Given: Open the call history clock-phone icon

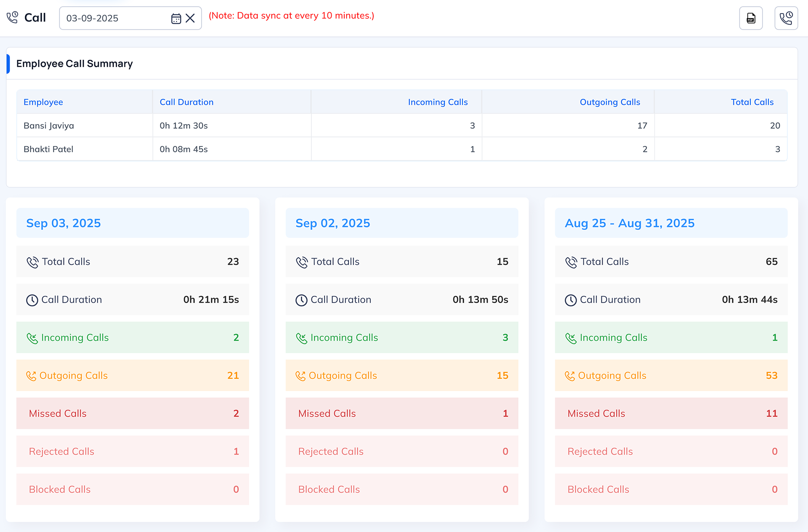Looking at the screenshot, I should coord(786,18).
